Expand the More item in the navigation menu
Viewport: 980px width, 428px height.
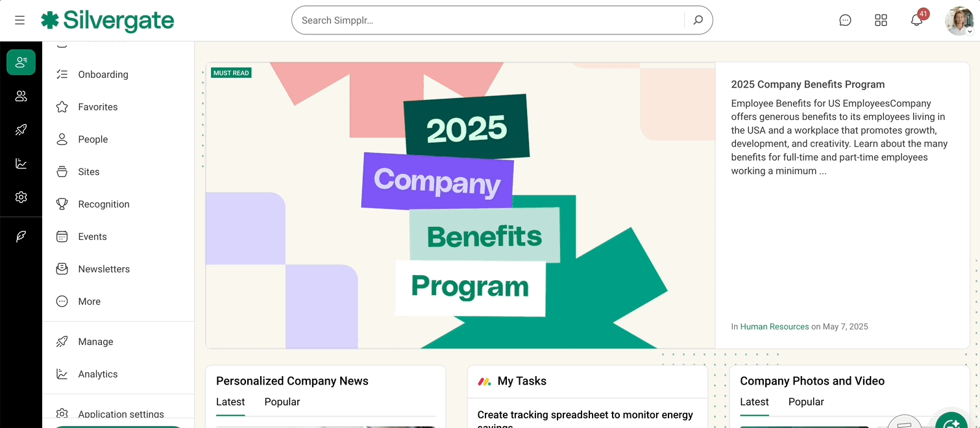click(89, 301)
